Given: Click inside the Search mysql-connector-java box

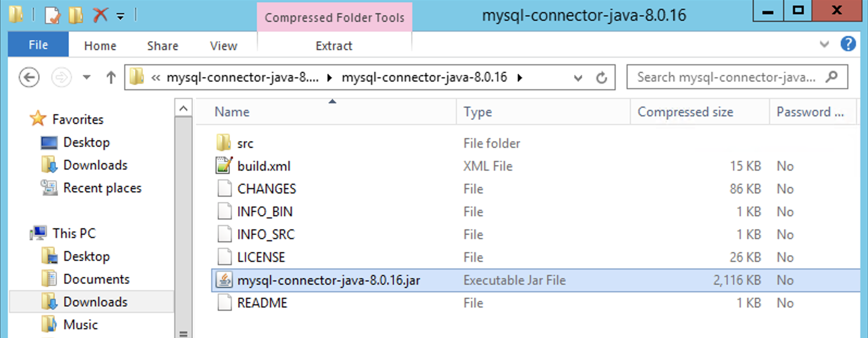Looking at the screenshot, I should [x=726, y=77].
